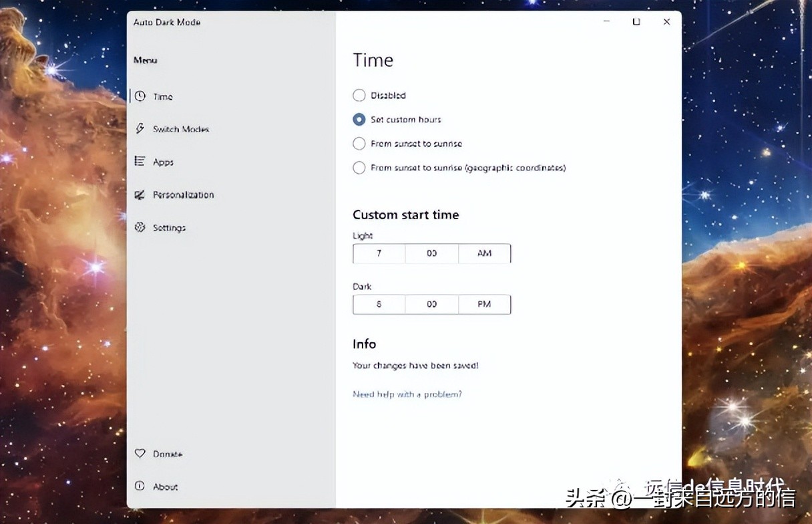Viewport: 812px width, 524px height.
Task: Select the Set custom hours option
Action: 359,119
